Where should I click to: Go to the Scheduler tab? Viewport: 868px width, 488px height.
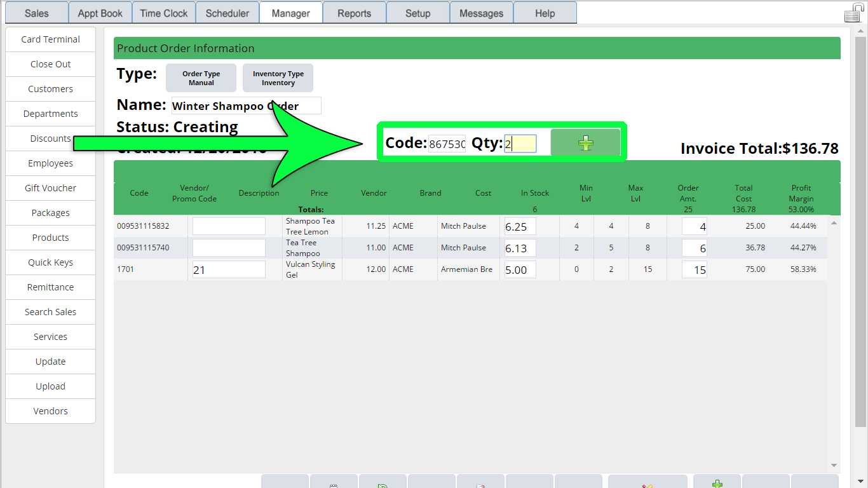(227, 13)
